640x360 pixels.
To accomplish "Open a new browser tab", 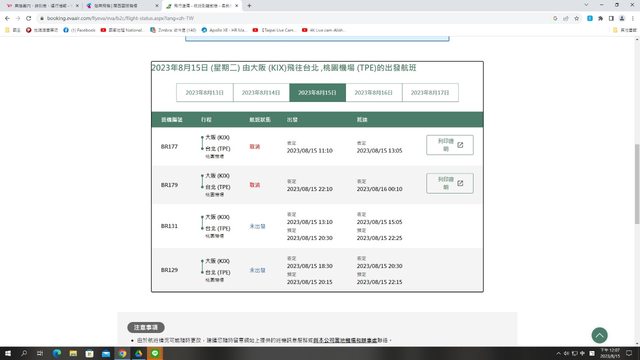I will 249,6.
